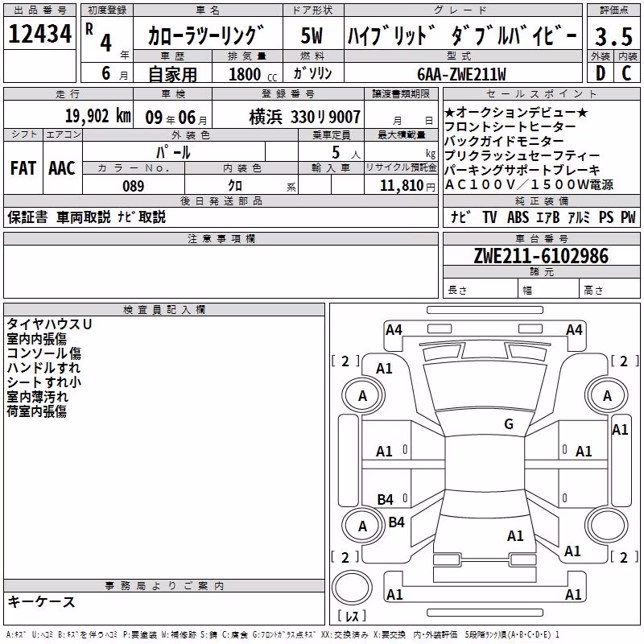Viewport: 644px width, 644px height.
Task: Click the lot number 12434
Action: (39, 34)
